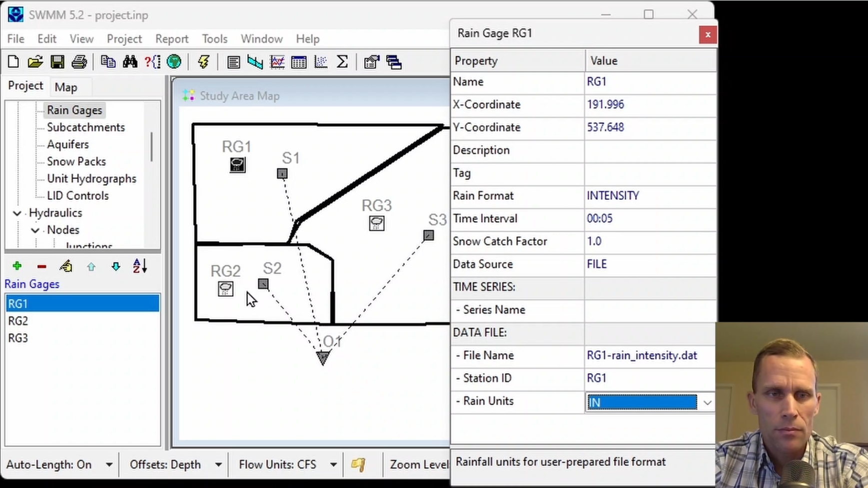The height and width of the screenshot is (488, 868).
Task: Open Rain Units dropdown arrow
Action: pyautogui.click(x=707, y=402)
